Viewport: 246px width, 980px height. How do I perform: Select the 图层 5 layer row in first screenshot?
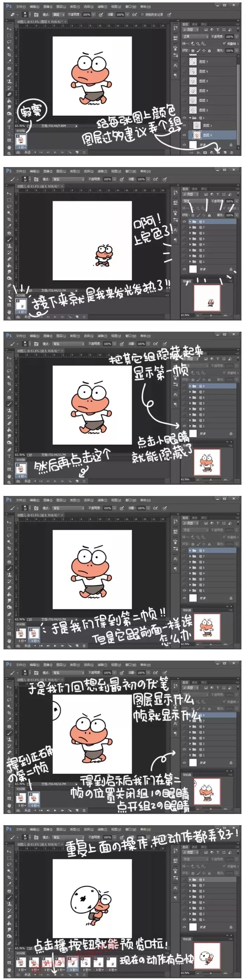209,81
